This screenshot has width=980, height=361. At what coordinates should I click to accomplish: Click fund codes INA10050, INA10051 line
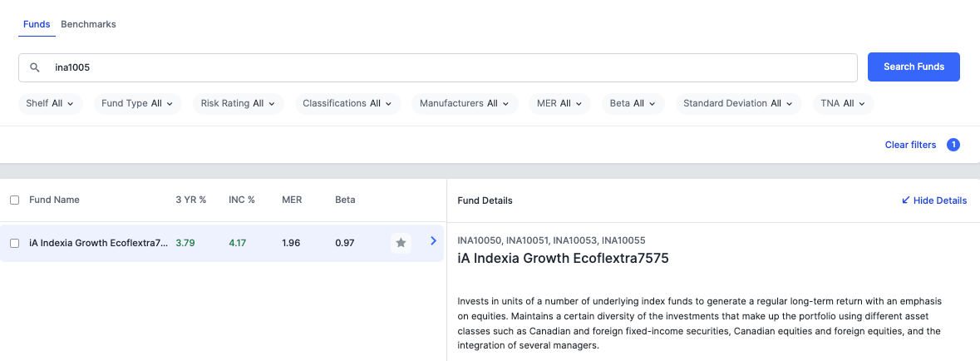click(x=551, y=240)
